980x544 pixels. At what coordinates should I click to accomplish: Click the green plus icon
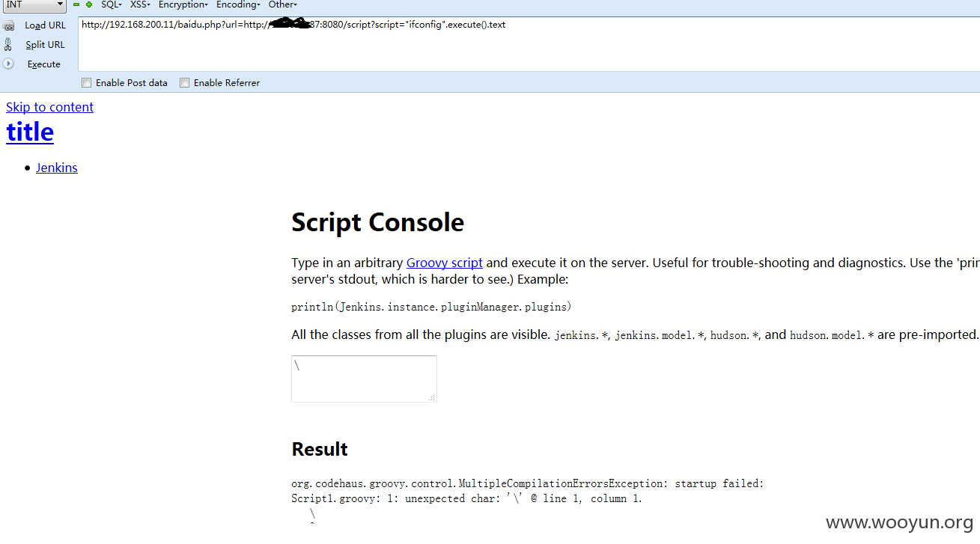(x=89, y=4)
